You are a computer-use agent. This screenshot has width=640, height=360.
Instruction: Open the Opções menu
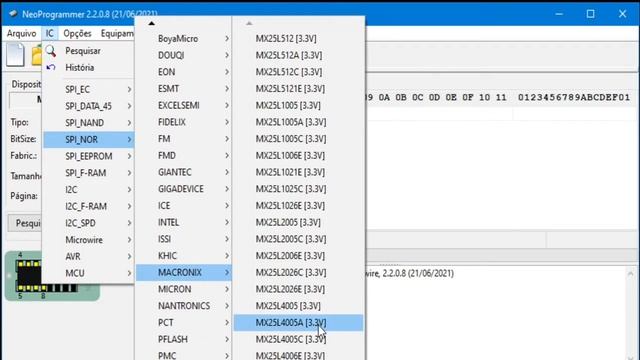point(77,33)
